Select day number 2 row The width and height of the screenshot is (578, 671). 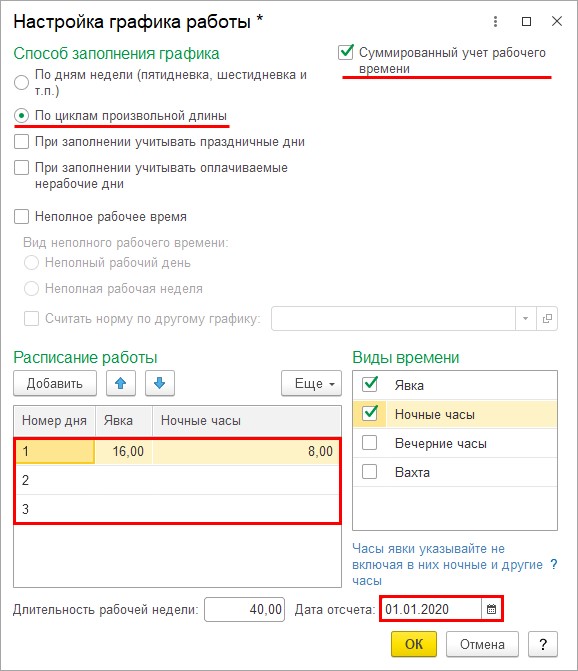tap(178, 480)
